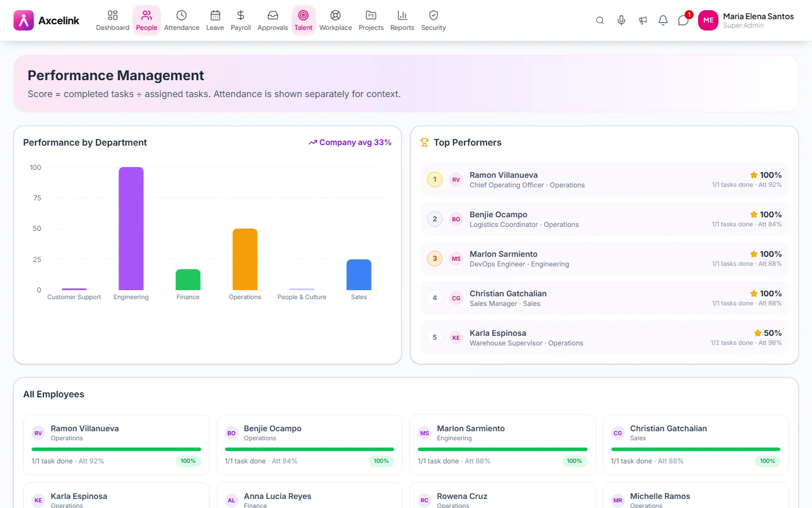Click the 100% badge on Ramon Villanueva's card
The image size is (812, 508).
pyautogui.click(x=188, y=461)
